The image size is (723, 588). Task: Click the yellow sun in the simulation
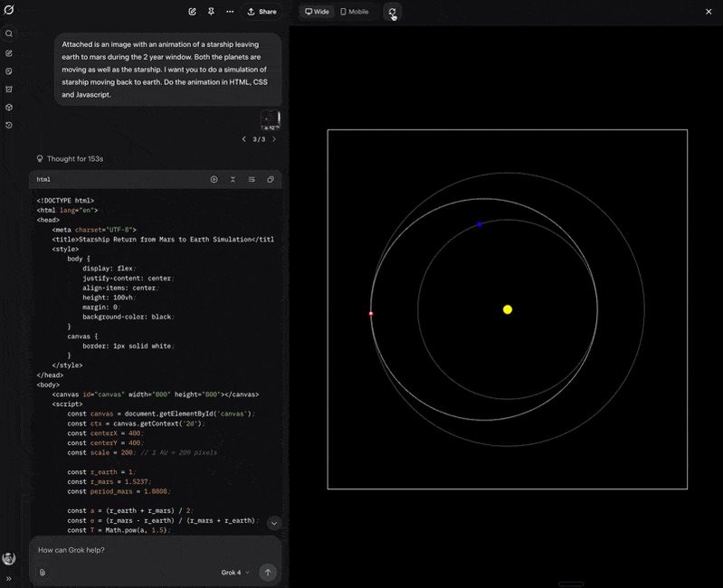[x=508, y=309]
